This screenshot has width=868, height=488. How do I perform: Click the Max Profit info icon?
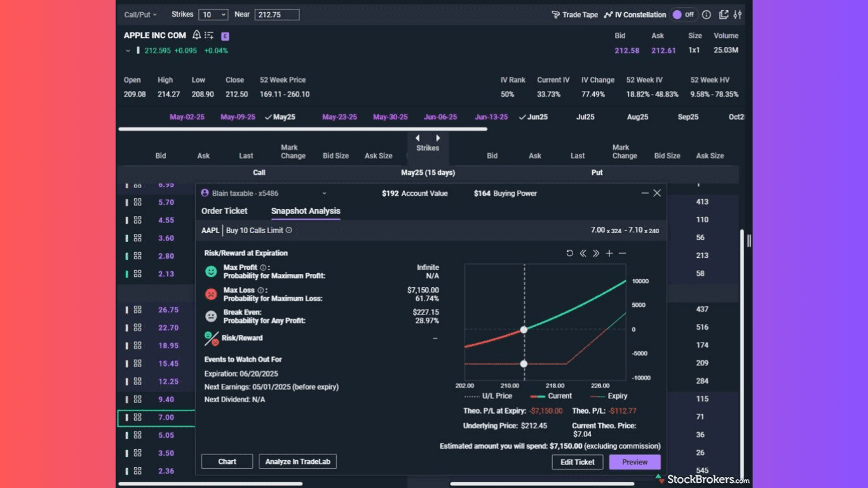(263, 268)
